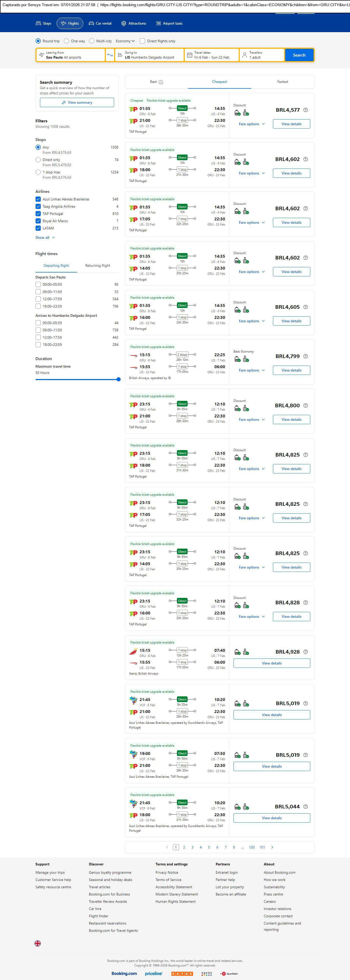Click the swap origin and destination arrows icon
350x980 pixels.
pyautogui.click(x=110, y=55)
